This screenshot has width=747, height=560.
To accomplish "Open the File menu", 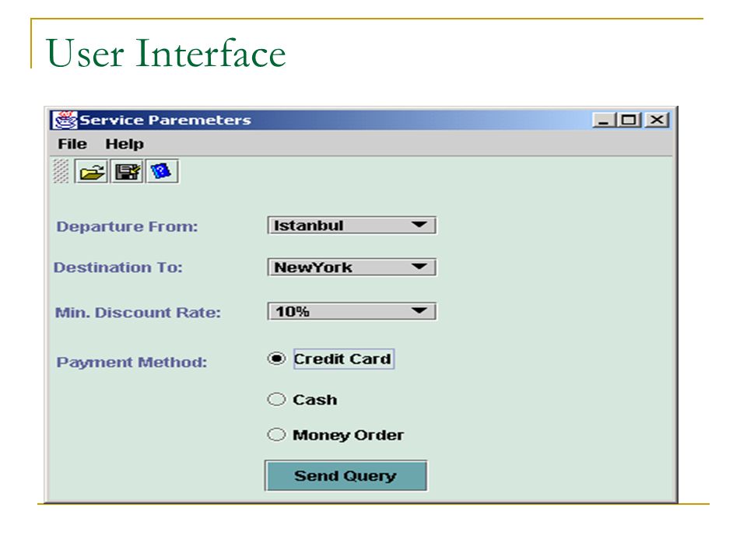I will click(x=72, y=144).
